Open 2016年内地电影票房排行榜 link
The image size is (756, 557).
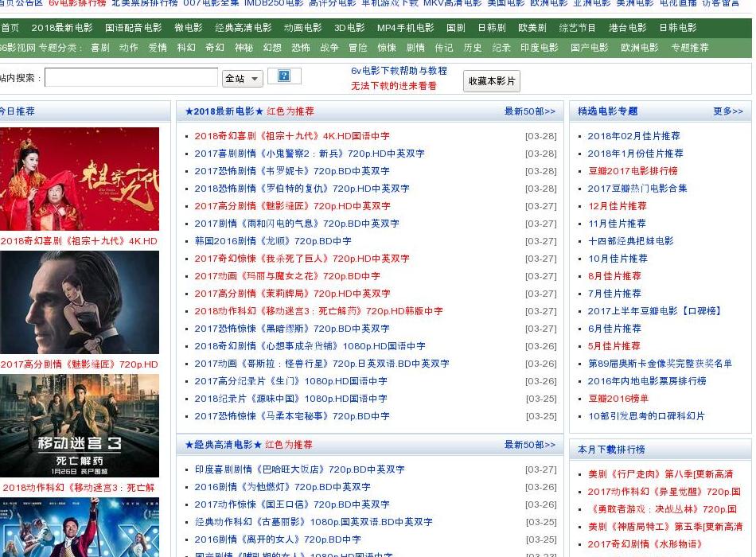[647, 381]
